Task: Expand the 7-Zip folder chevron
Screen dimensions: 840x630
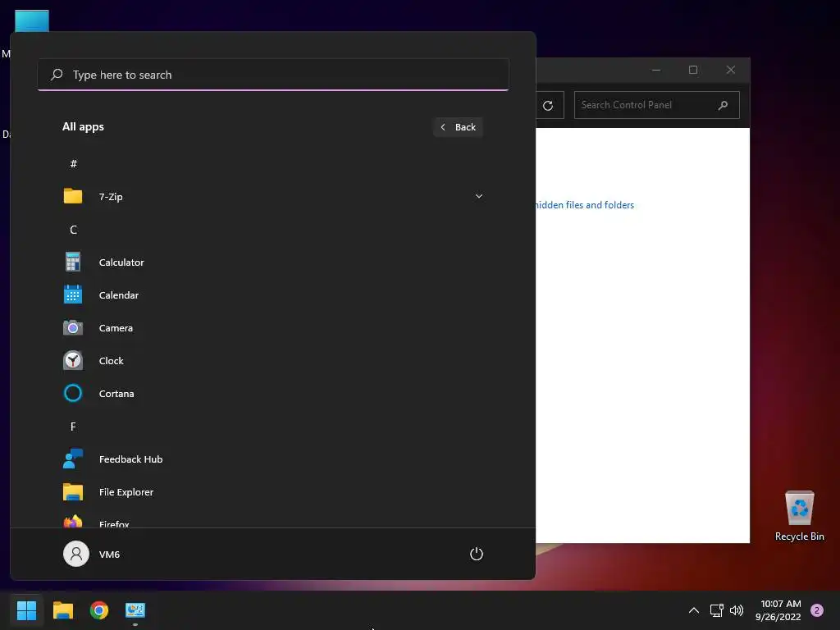Action: (479, 196)
